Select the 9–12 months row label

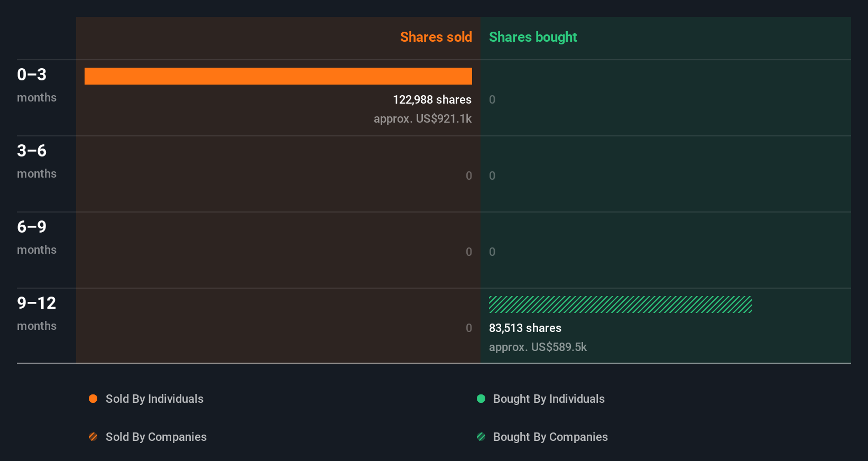(x=36, y=313)
